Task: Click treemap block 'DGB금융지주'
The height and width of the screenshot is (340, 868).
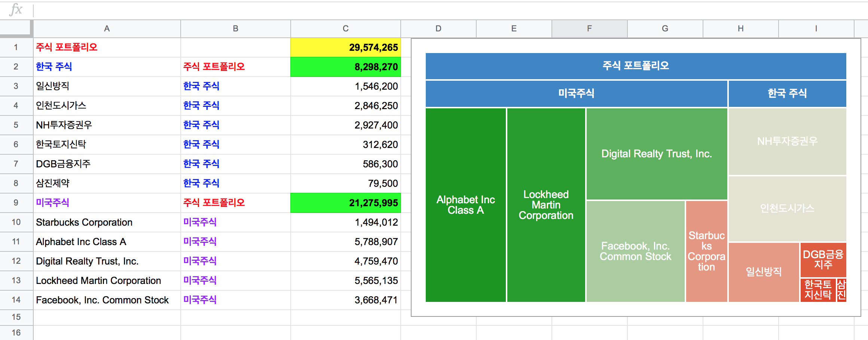Action: (823, 260)
